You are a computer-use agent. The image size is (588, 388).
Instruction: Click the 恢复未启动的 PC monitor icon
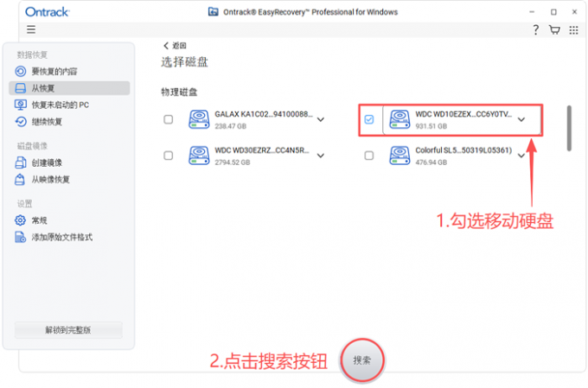[20, 105]
